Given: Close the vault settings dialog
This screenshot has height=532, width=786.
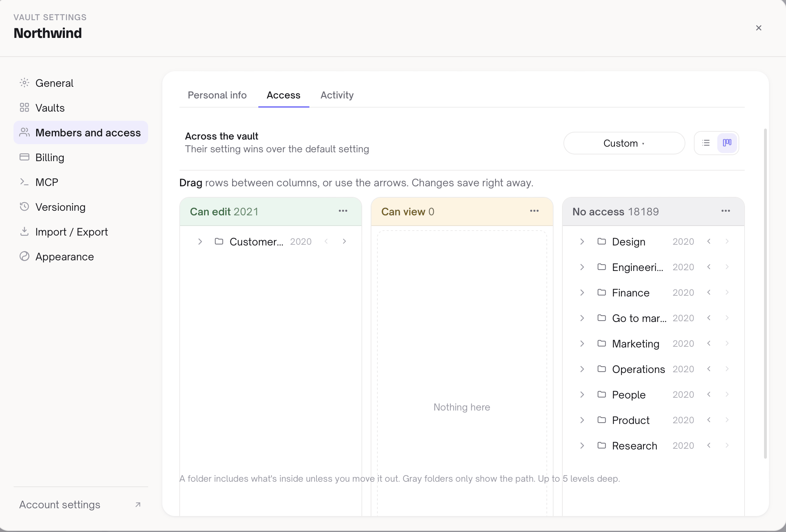Looking at the screenshot, I should pos(758,28).
